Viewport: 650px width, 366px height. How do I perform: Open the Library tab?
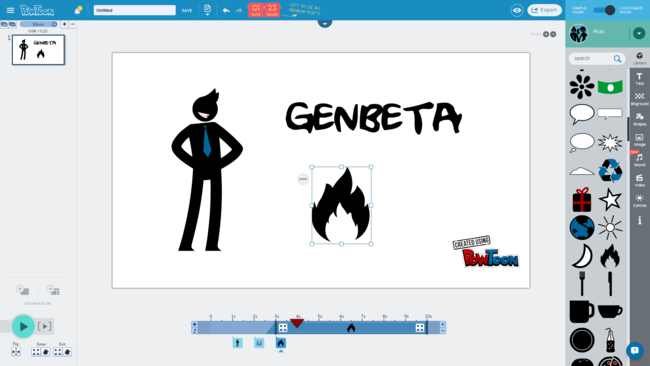(x=639, y=58)
